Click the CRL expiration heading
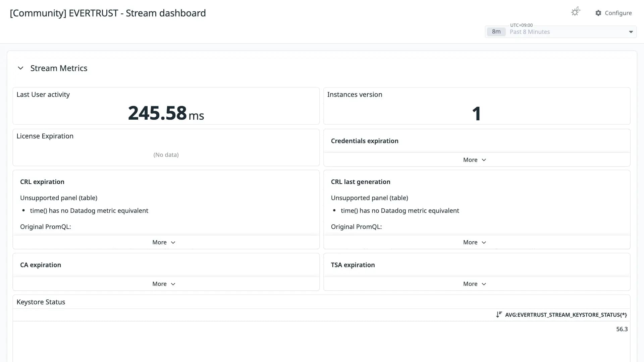 pyautogui.click(x=42, y=182)
